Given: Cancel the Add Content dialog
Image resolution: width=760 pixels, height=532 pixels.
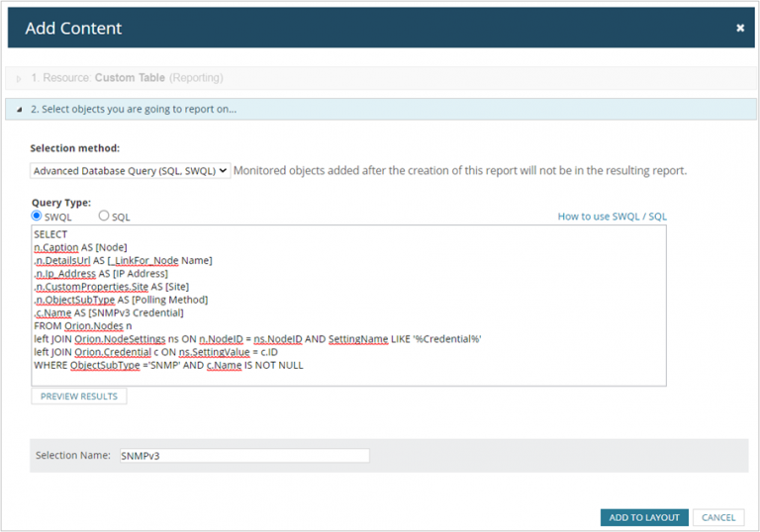Looking at the screenshot, I should point(718,517).
